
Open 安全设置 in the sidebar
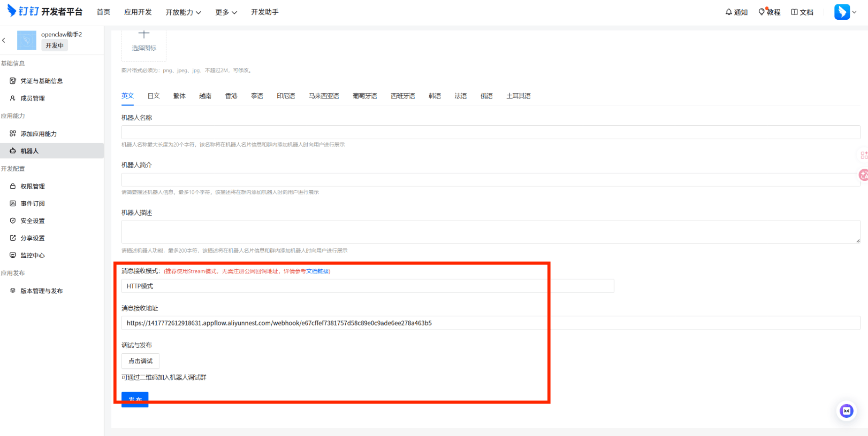32,221
